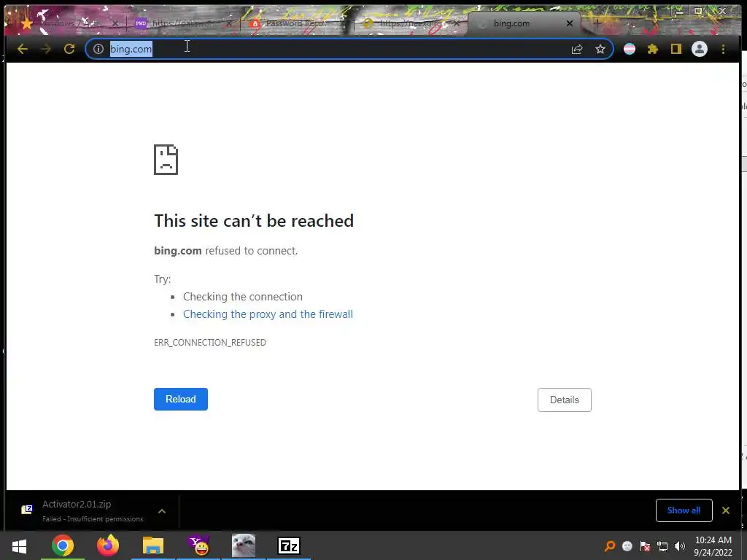Click the white face tray icon
The width and height of the screenshot is (747, 560).
pos(627,546)
